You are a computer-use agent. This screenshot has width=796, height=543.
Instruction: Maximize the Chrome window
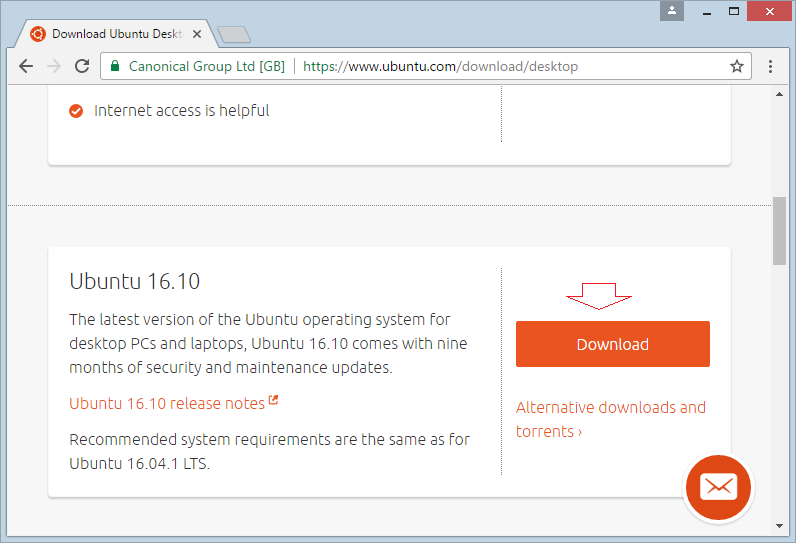[734, 11]
